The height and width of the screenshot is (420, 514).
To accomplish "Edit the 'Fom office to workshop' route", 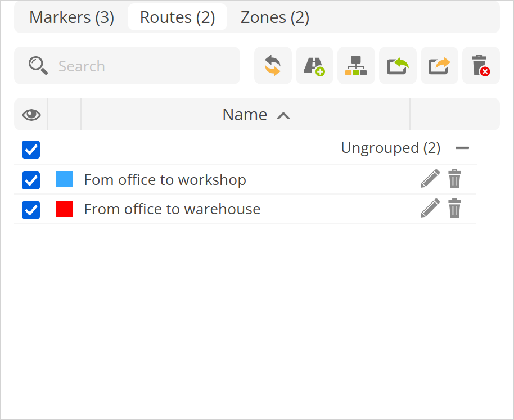I will [x=430, y=179].
